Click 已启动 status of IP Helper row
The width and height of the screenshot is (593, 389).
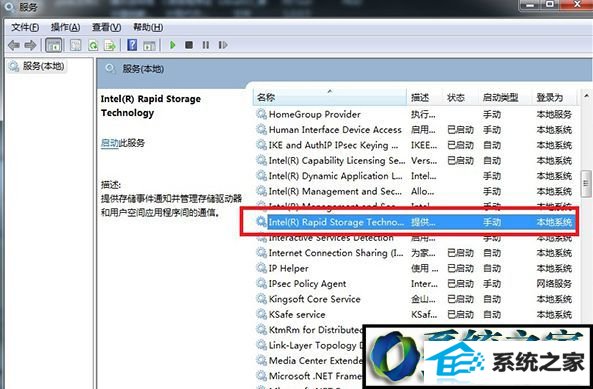point(460,268)
